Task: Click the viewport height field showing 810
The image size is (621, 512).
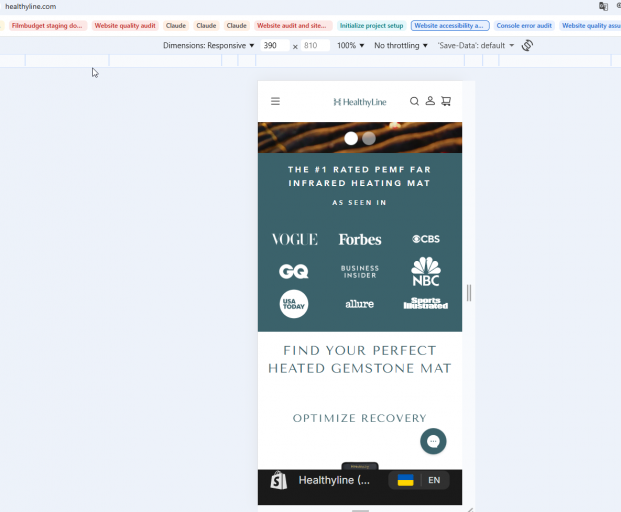Action: point(315,46)
